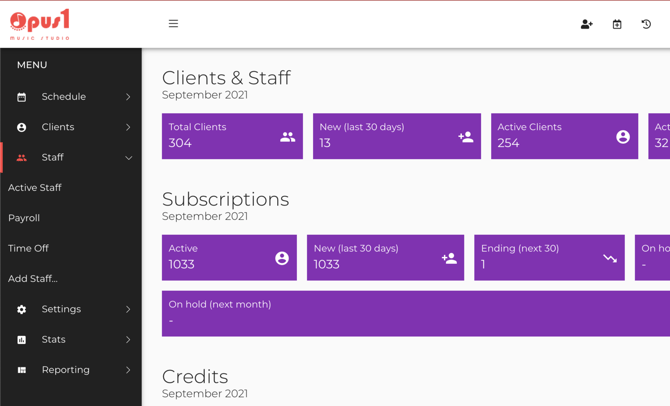Screen dimensions: 670x406
Task: Click Add Staff... in sidebar
Action: coord(33,279)
